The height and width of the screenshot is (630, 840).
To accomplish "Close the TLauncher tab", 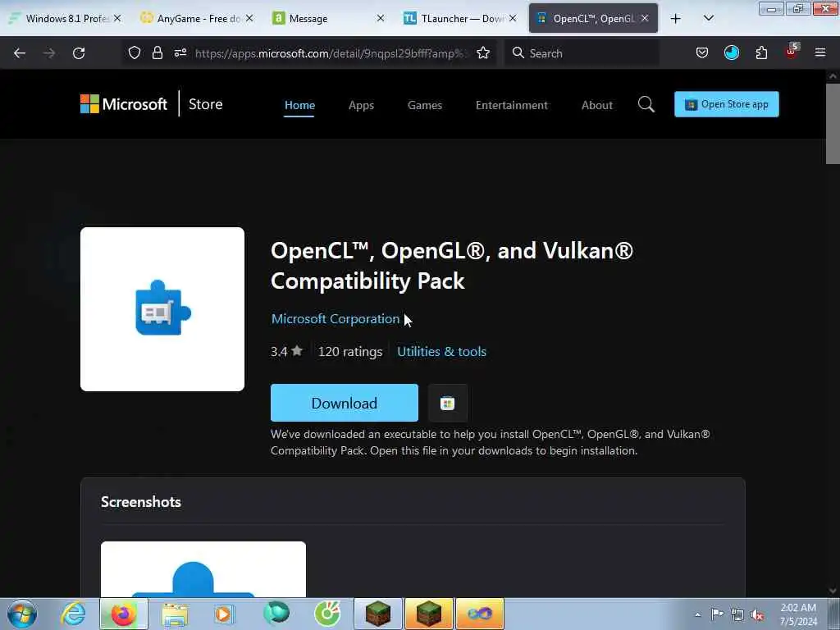I will (x=513, y=18).
